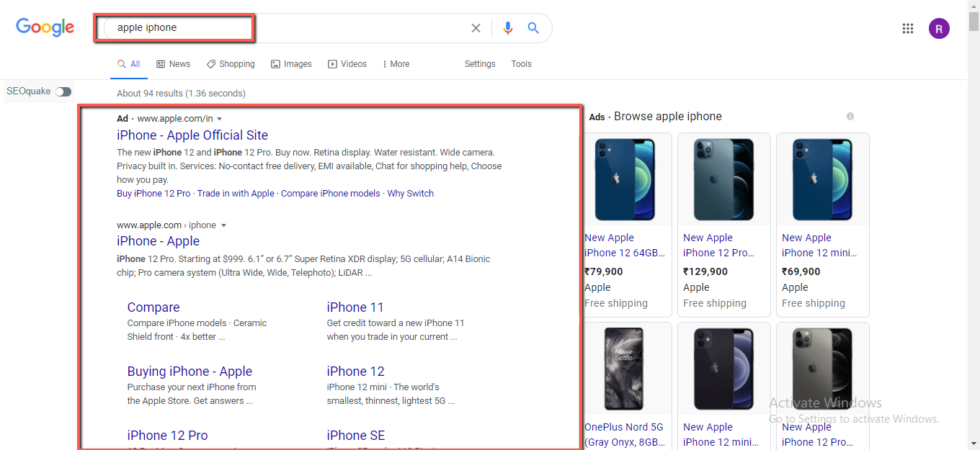
Task: Expand the dropdown arrow next to www.apple.com/in
Action: 220,119
